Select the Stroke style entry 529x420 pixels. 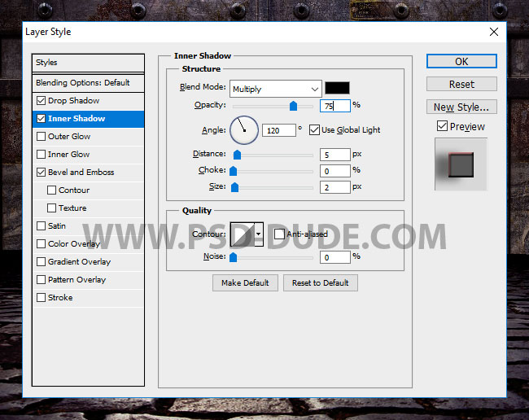click(60, 298)
